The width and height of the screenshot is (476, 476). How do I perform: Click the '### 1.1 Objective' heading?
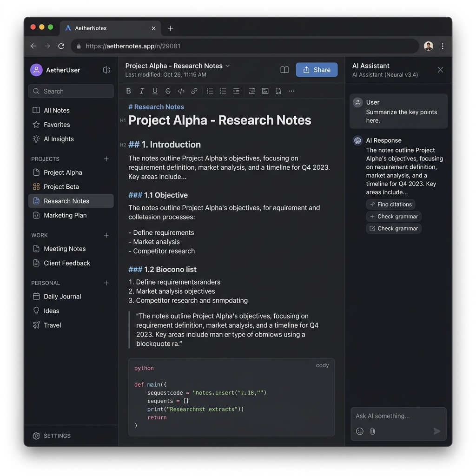[x=158, y=195]
